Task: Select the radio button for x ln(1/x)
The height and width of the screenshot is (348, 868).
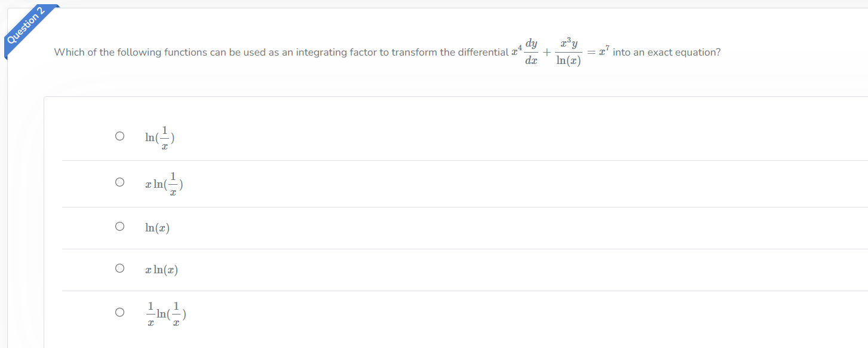Action: click(x=119, y=181)
